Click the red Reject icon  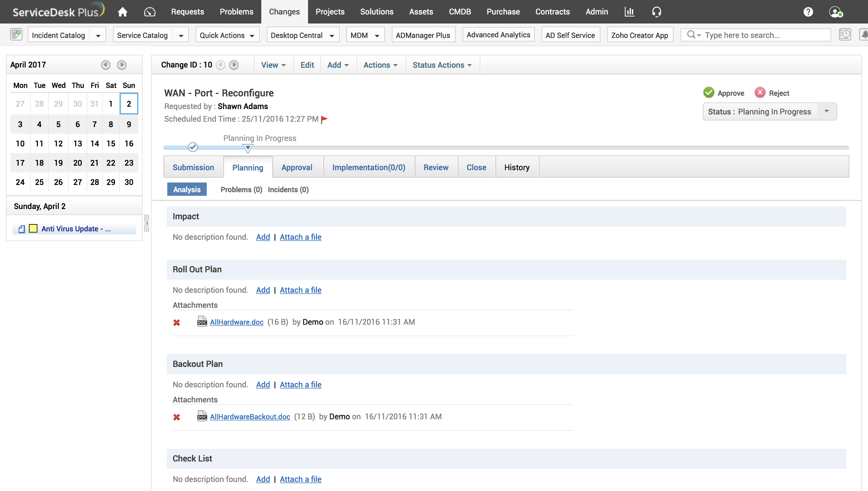coord(760,92)
